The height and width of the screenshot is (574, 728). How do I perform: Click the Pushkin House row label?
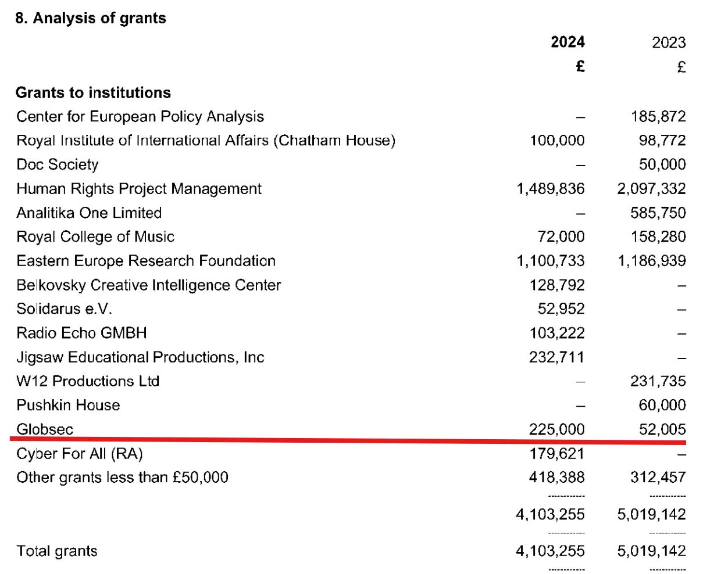point(68,406)
